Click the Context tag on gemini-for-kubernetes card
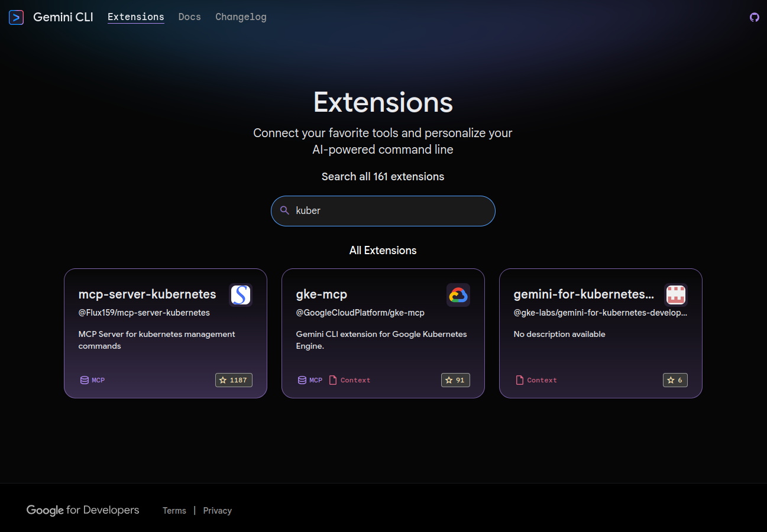The height and width of the screenshot is (532, 767). click(536, 380)
